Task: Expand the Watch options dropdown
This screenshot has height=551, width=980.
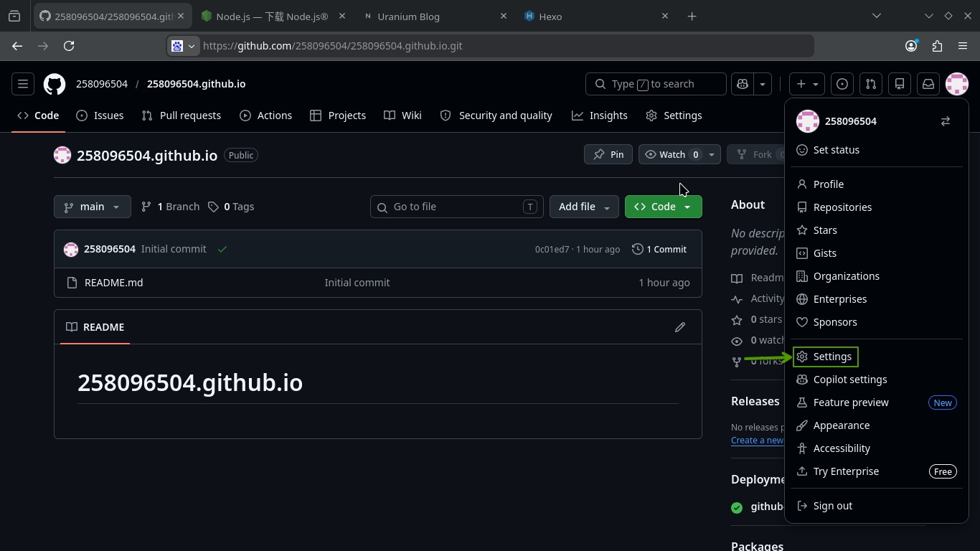Action: click(x=712, y=154)
